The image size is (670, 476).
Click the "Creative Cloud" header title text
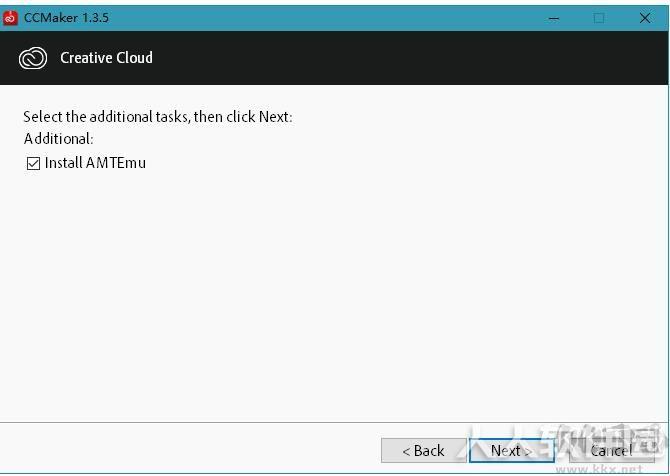click(106, 58)
